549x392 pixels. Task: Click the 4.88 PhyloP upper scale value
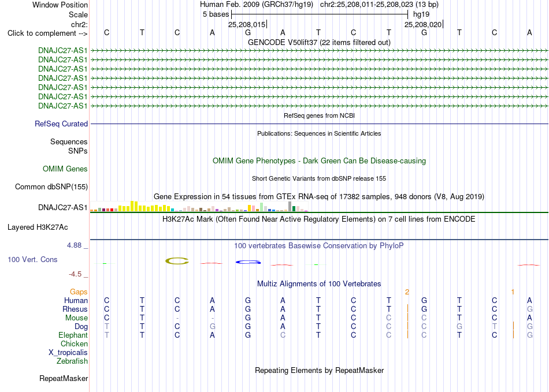(x=74, y=245)
